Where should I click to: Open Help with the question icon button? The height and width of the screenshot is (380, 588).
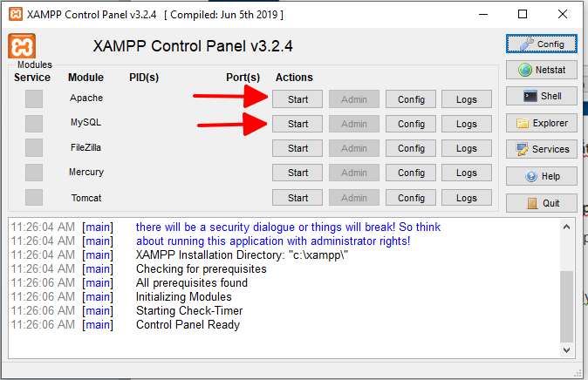coord(542,176)
